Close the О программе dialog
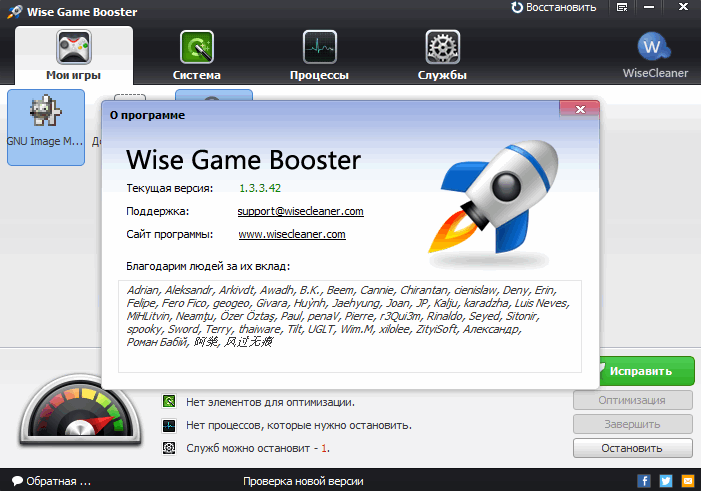The height and width of the screenshot is (491, 701). click(x=580, y=110)
